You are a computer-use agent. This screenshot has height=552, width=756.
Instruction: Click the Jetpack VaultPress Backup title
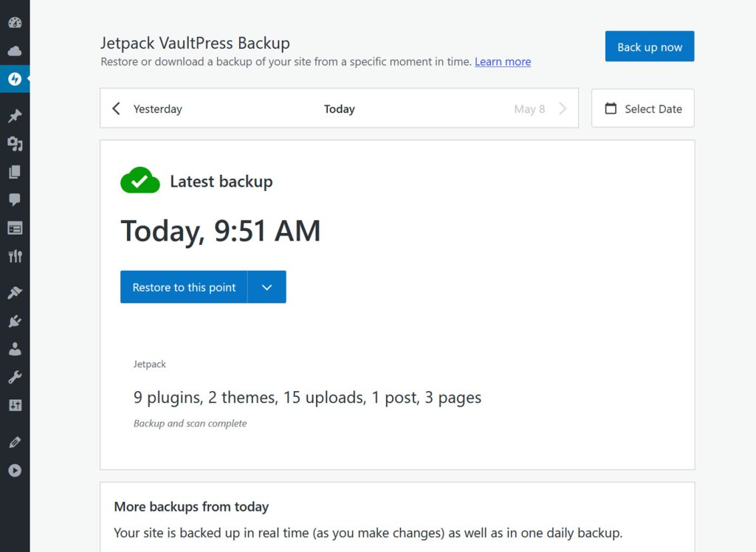195,43
